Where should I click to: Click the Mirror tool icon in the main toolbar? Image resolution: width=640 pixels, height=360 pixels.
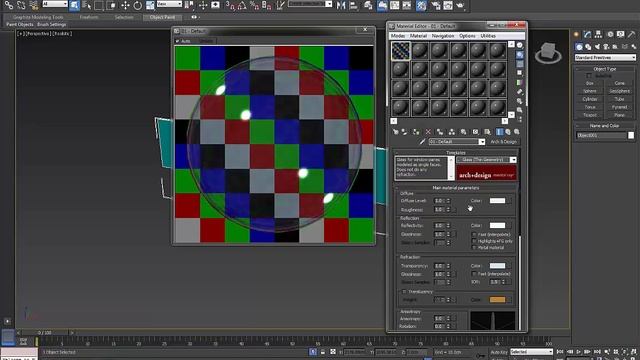click(x=341, y=5)
